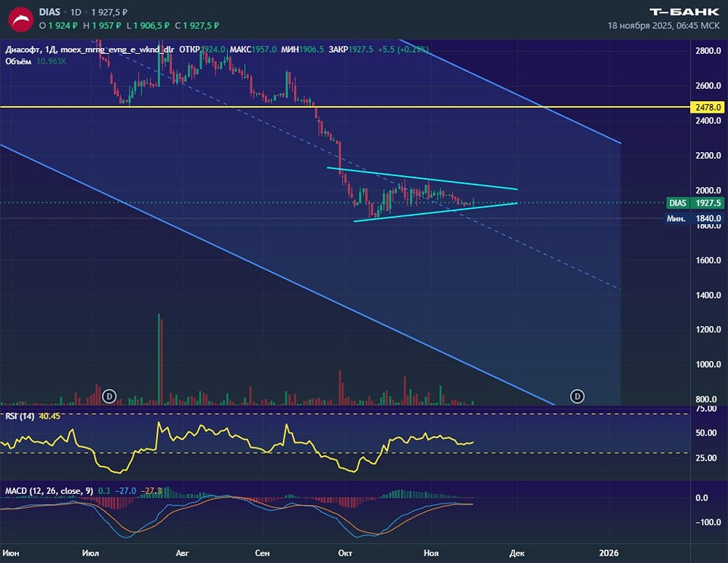Click the left dividend 'D' marker near July
The height and width of the screenshot is (563, 728).
tap(109, 396)
